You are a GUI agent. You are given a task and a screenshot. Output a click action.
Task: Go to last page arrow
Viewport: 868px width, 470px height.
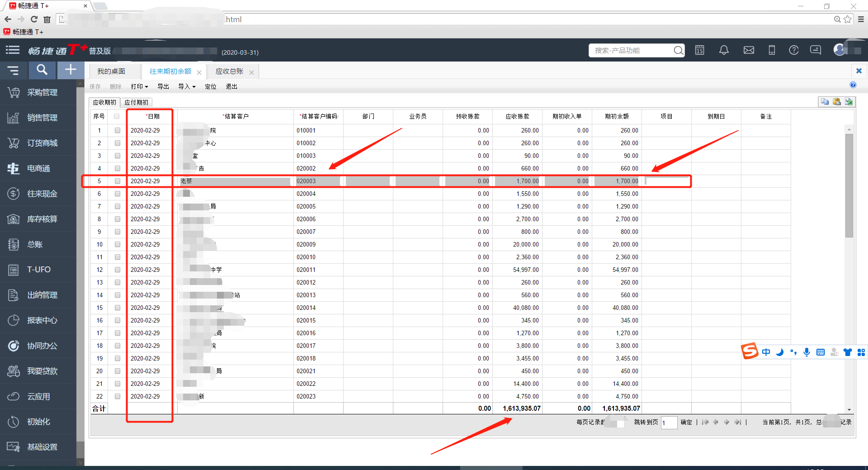(738, 422)
